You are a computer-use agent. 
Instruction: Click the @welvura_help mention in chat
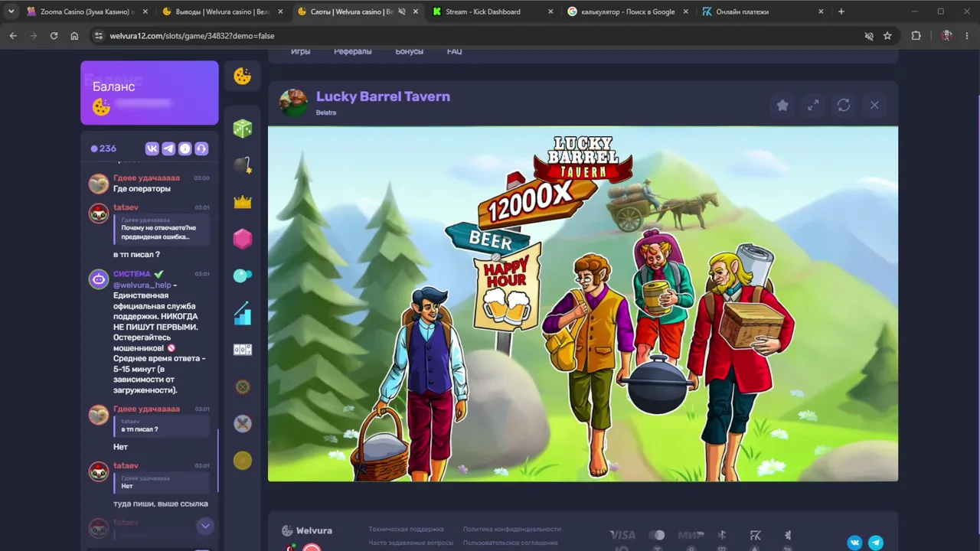coord(142,285)
